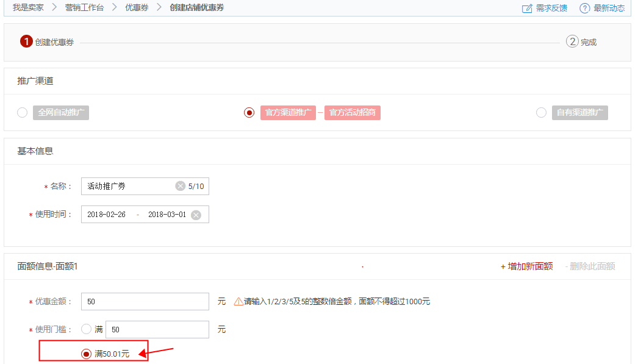Select 全网自动推广 radio button
This screenshot has height=364, width=638.
pyautogui.click(x=22, y=113)
